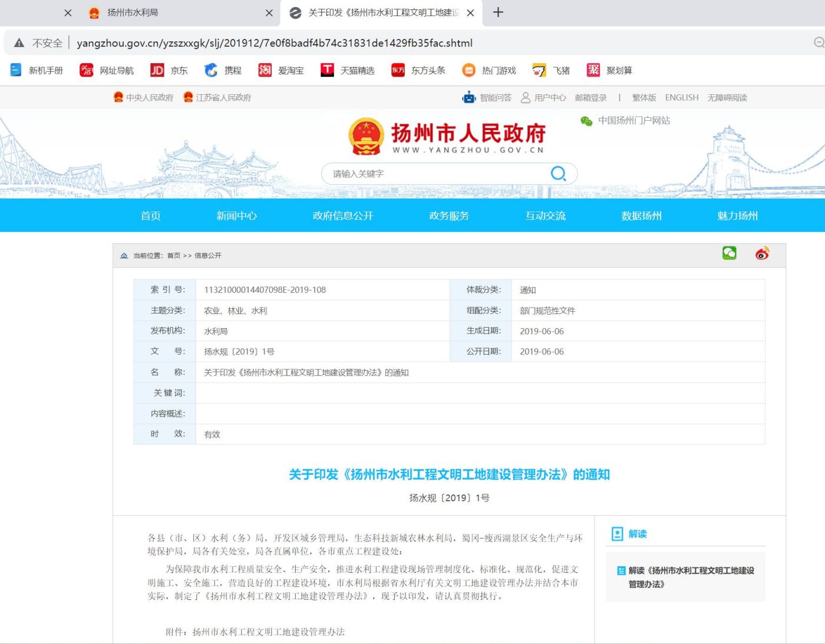This screenshot has height=644, width=825.
Task: Click the home icon beside 当前位置
Action: [124, 255]
